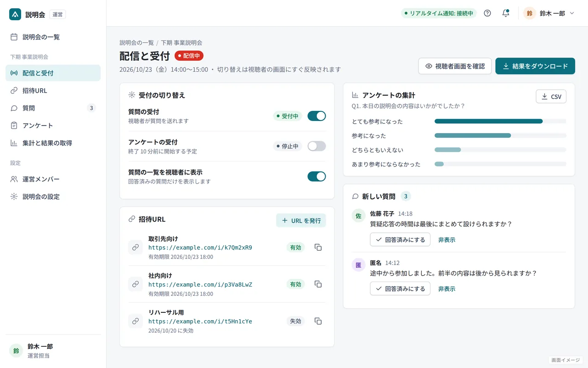Click the 視聴者画面を確認 button

click(x=455, y=66)
